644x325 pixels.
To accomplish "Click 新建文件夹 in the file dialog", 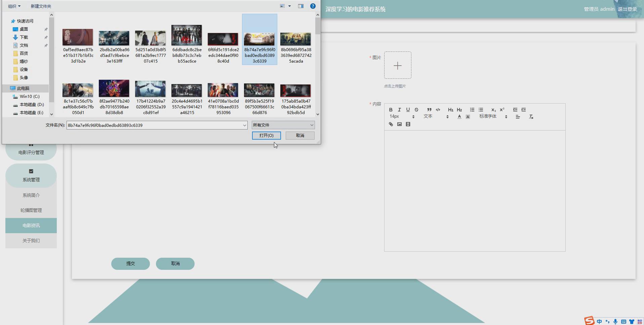I will 41,6.
